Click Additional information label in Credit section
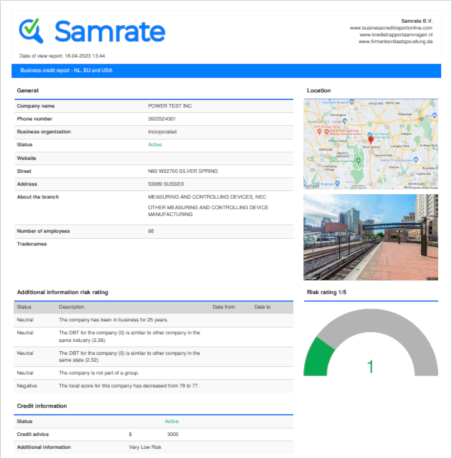 point(44,447)
